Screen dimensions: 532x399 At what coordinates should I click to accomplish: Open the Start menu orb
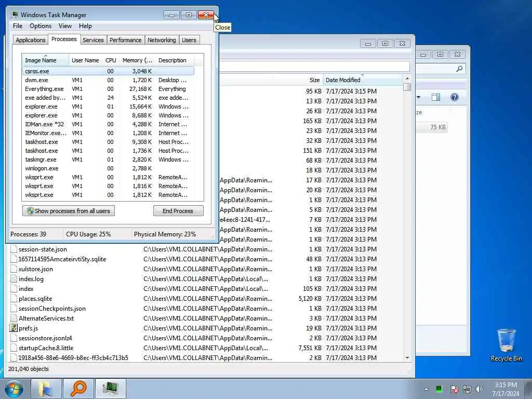pos(14,389)
